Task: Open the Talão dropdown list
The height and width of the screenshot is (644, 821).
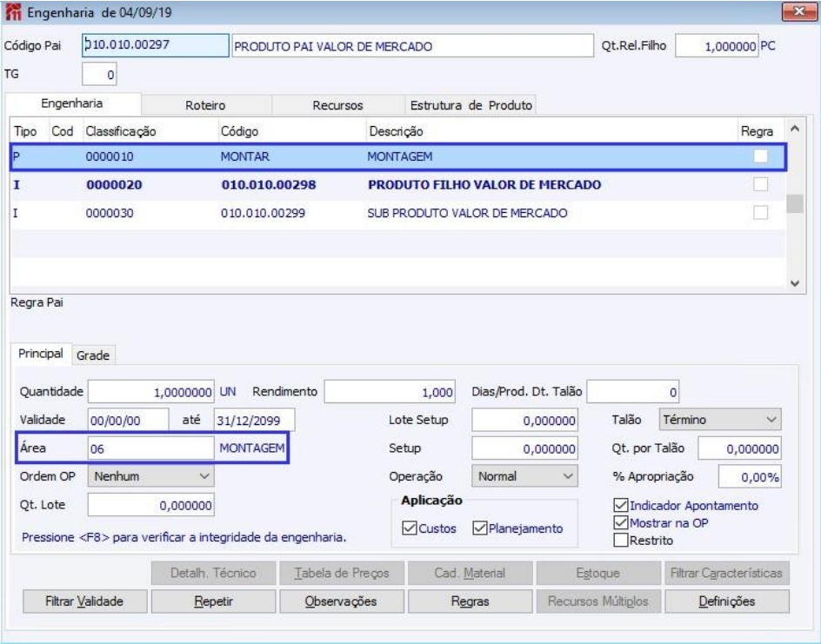Action: tap(719, 420)
